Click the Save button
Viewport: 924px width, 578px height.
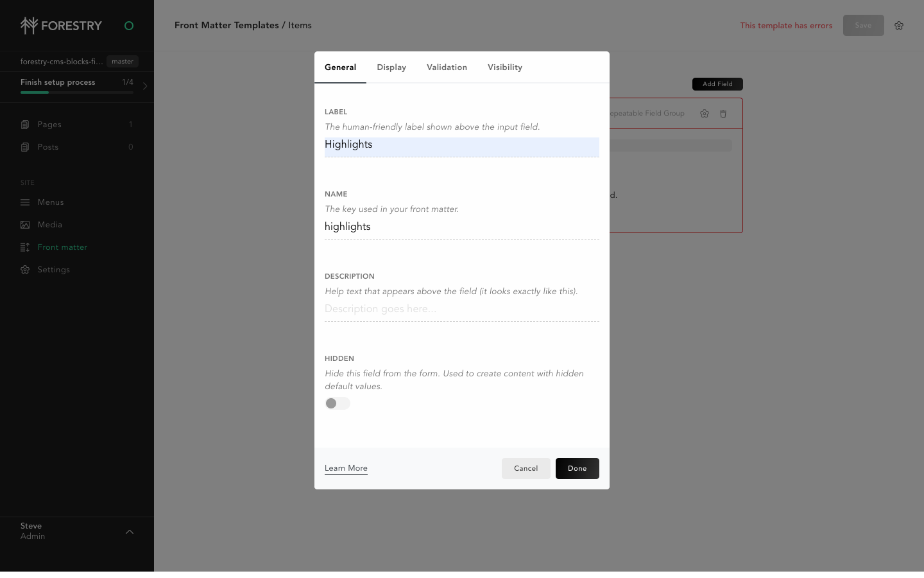tap(863, 26)
